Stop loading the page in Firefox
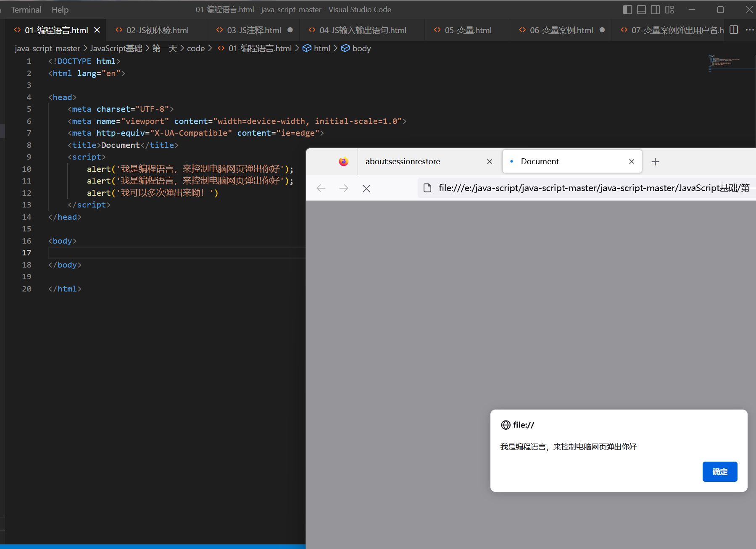756x549 pixels. point(366,189)
